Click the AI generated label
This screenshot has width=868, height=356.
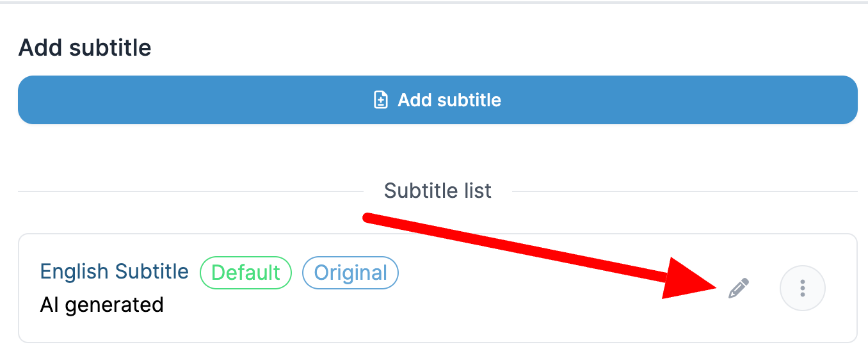[x=102, y=304]
